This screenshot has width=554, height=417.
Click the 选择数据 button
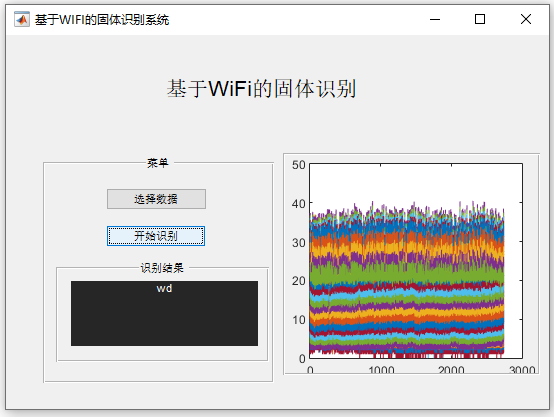point(156,199)
